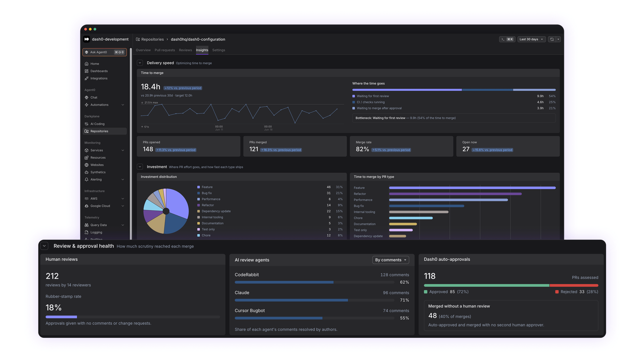Image resolution: width=644 pixels, height=362 pixels.
Task: Expand the Automations sidebar item
Action: coord(123,105)
